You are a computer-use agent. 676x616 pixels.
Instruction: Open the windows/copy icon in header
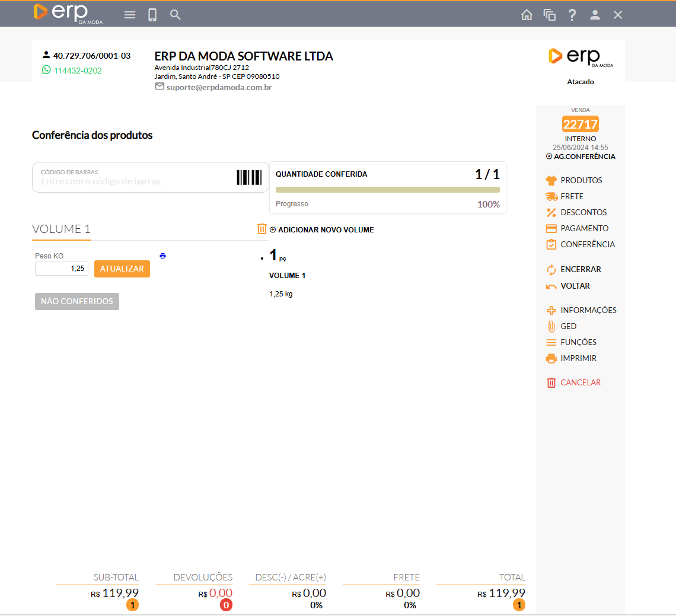coord(550,15)
